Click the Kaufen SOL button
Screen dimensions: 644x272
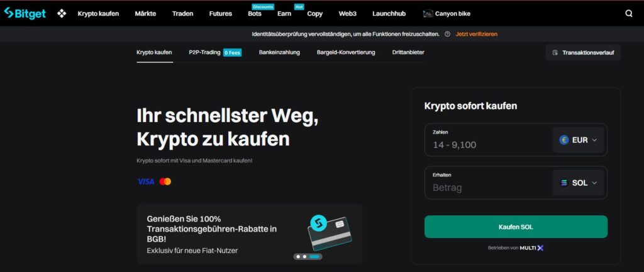(x=516, y=227)
